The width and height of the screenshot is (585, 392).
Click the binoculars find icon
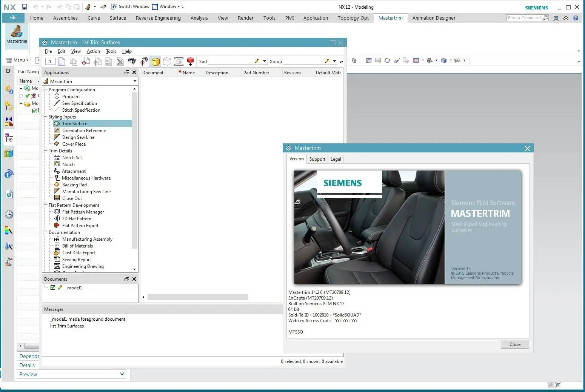(x=131, y=61)
